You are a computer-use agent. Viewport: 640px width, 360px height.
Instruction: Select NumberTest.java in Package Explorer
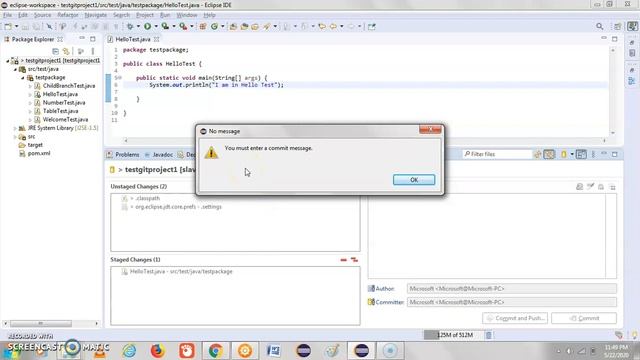click(x=64, y=103)
